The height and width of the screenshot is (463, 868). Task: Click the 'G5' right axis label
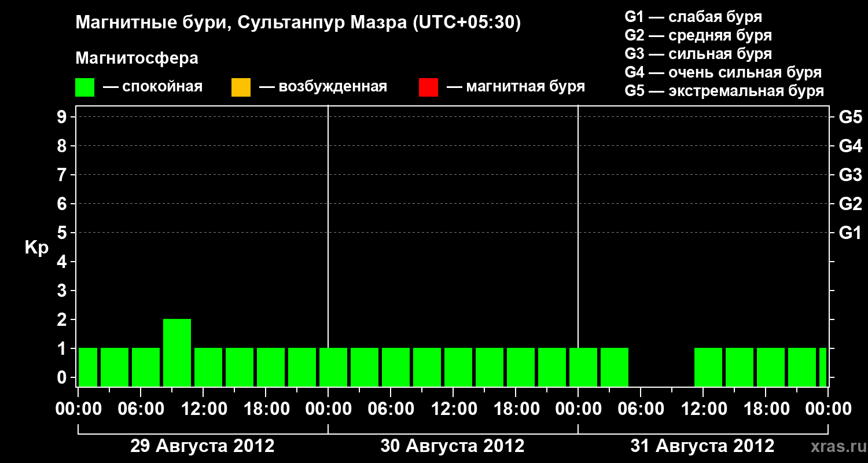pyautogui.click(x=850, y=117)
